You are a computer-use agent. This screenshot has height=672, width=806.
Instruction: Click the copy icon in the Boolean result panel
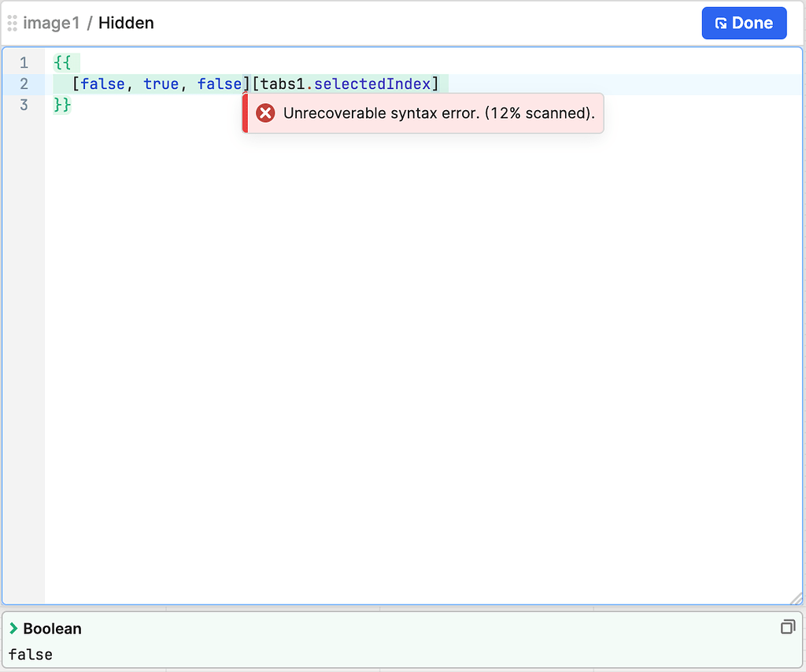coord(788,627)
